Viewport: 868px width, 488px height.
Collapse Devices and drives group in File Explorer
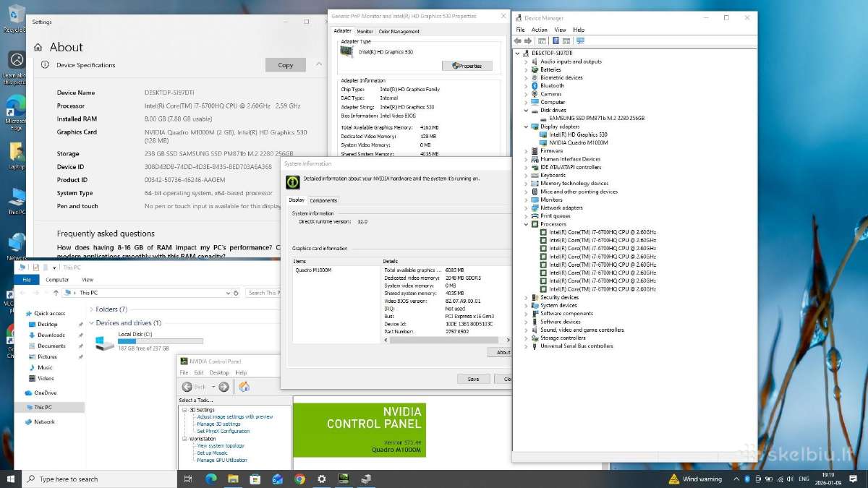91,323
